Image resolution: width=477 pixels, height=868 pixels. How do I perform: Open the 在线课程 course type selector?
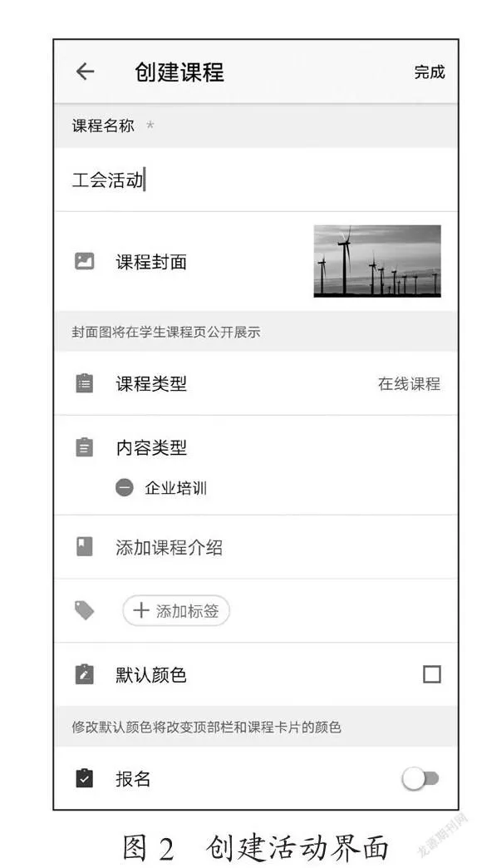pyautogui.click(x=409, y=383)
